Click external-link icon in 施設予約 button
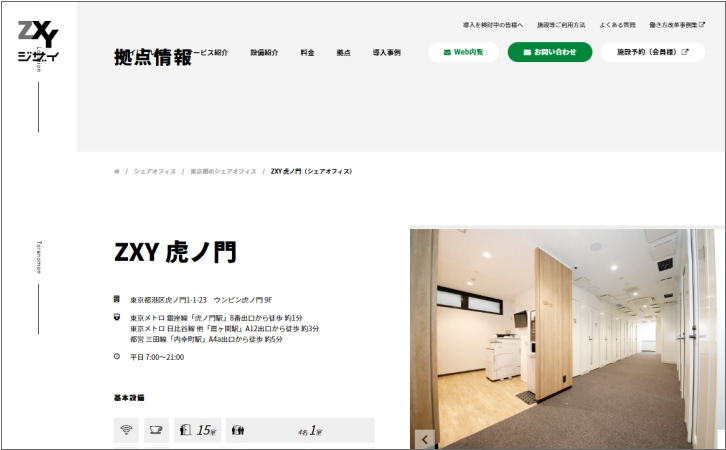726x450 pixels. coord(685,52)
